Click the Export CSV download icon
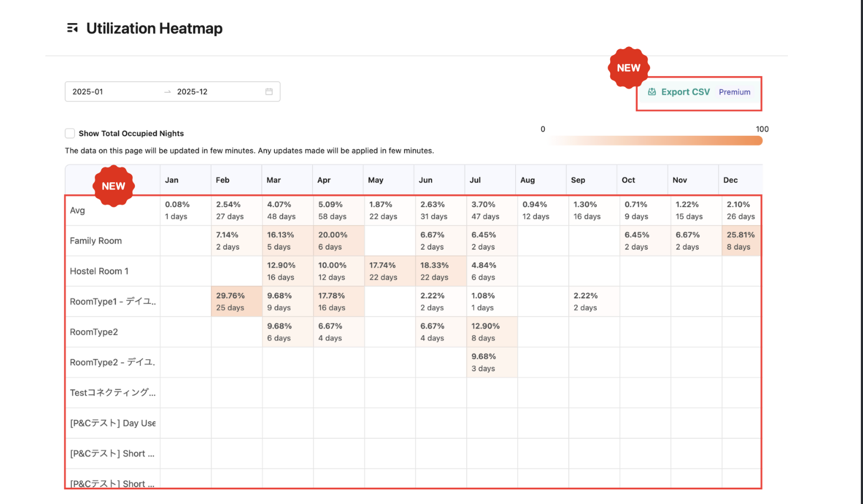 [x=652, y=92]
